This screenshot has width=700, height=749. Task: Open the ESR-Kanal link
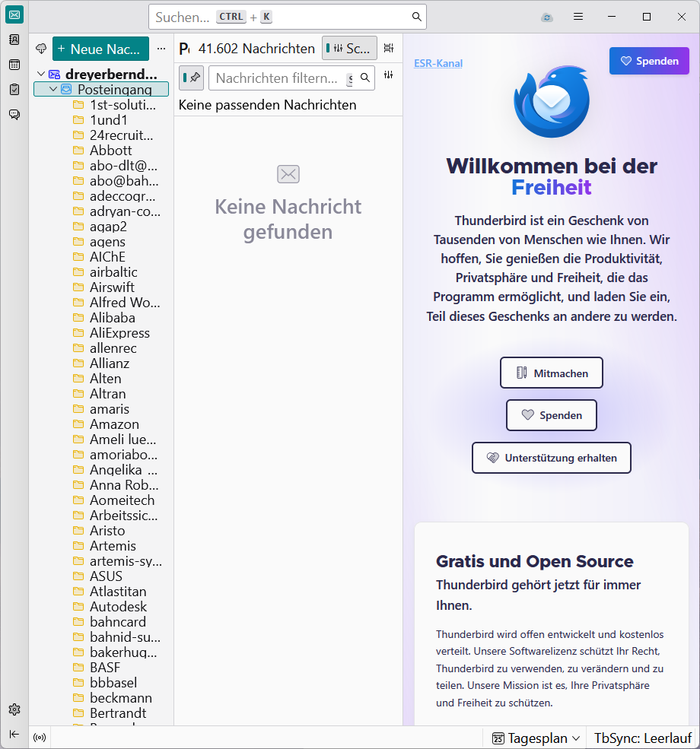438,63
